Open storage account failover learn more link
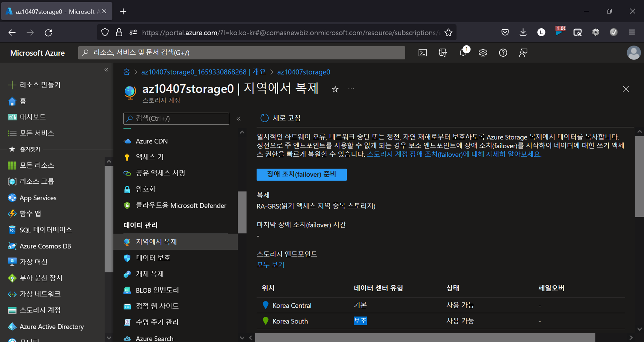This screenshot has width=644, height=342. 454,154
